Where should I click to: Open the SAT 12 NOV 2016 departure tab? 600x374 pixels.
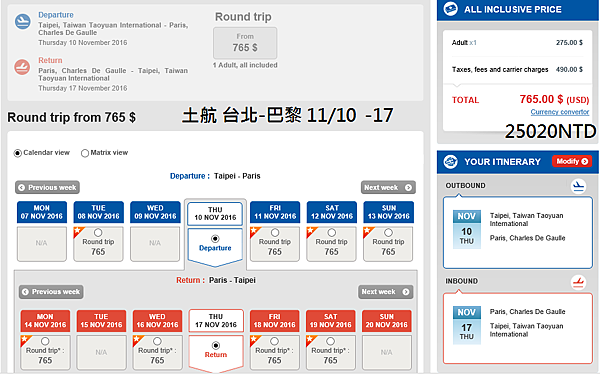[x=332, y=212]
